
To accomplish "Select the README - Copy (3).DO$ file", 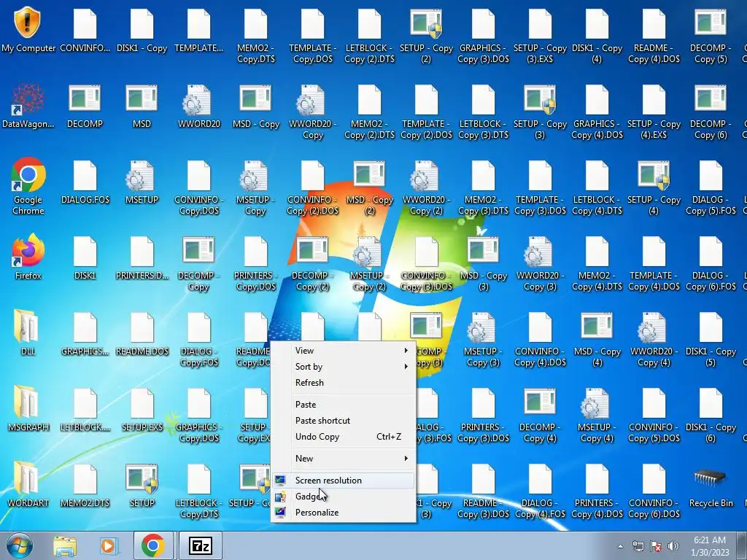I will tap(483, 490).
